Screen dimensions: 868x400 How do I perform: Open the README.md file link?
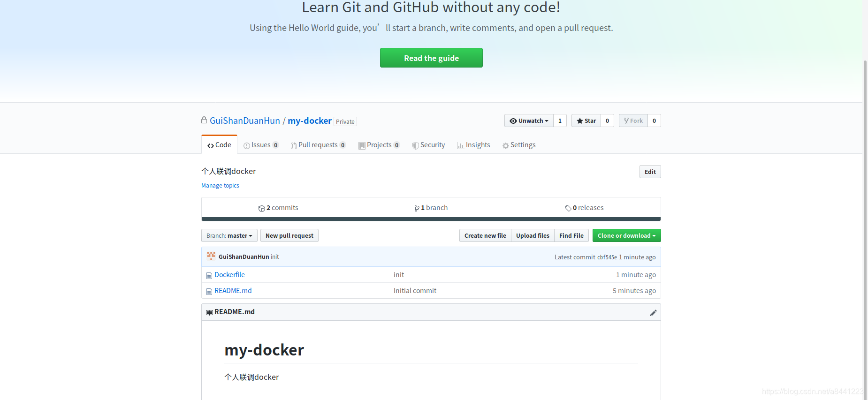(233, 291)
